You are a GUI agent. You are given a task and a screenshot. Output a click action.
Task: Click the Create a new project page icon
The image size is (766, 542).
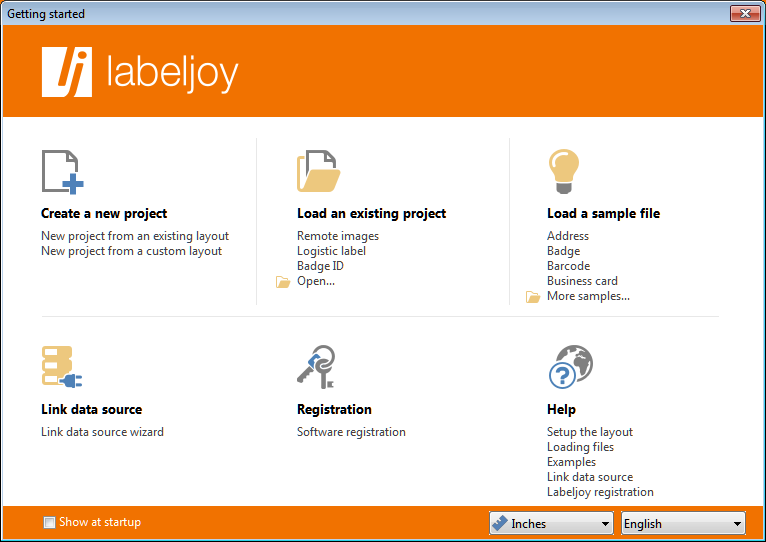[63, 172]
